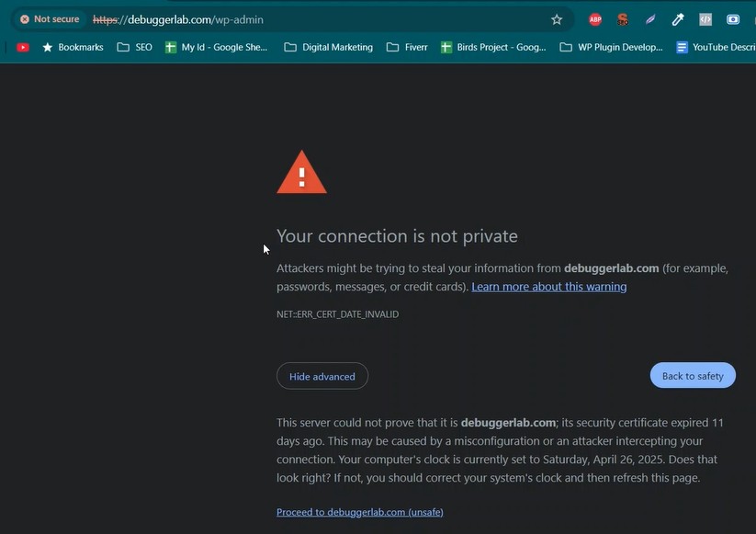
Task: Click the purple feather extension icon
Action: (650, 19)
